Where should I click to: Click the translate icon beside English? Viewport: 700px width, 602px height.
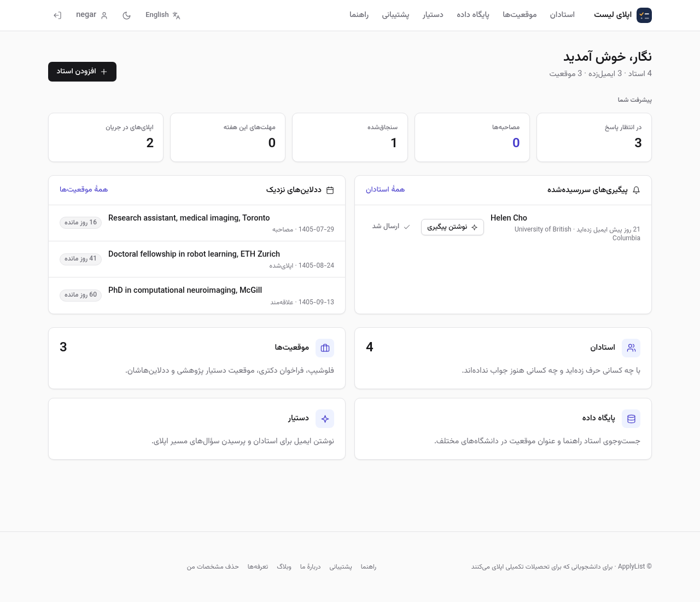click(176, 15)
